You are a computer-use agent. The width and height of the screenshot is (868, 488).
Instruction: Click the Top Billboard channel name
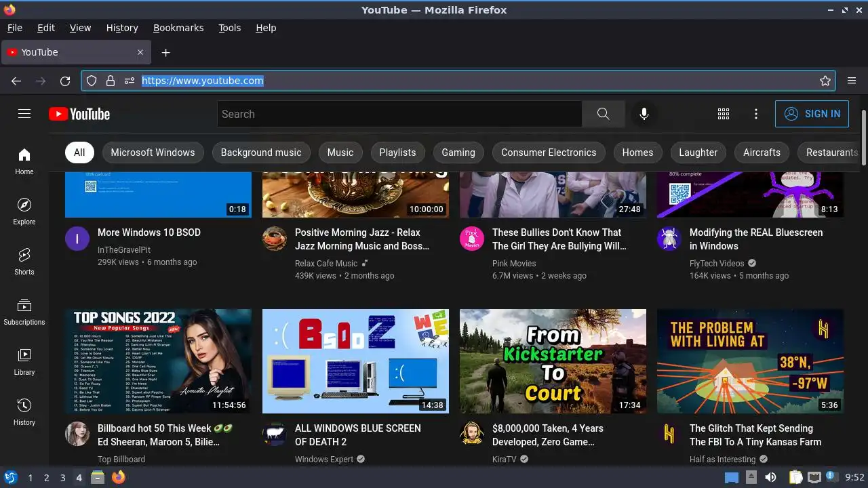pos(121,459)
